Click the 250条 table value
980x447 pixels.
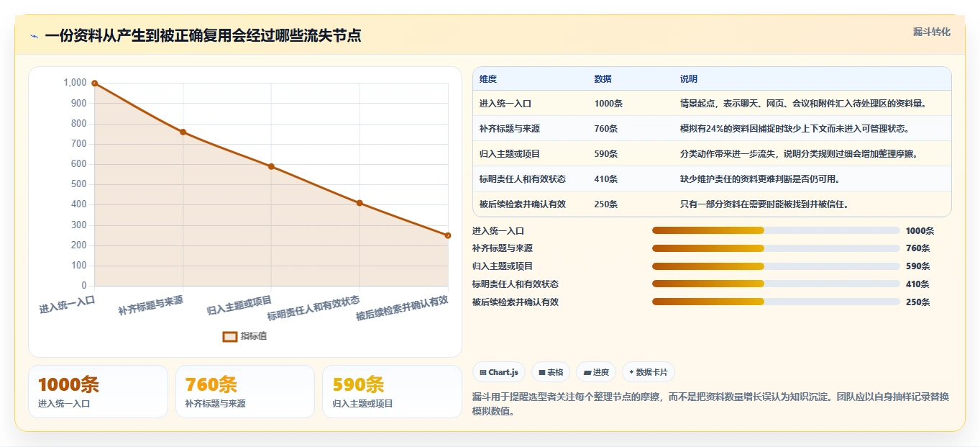click(605, 204)
